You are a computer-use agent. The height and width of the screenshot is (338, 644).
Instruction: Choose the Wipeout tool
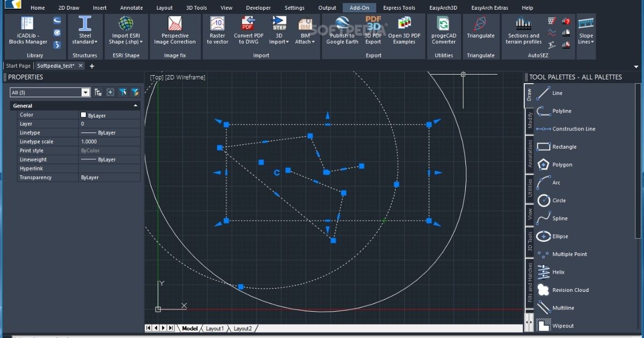click(555, 326)
